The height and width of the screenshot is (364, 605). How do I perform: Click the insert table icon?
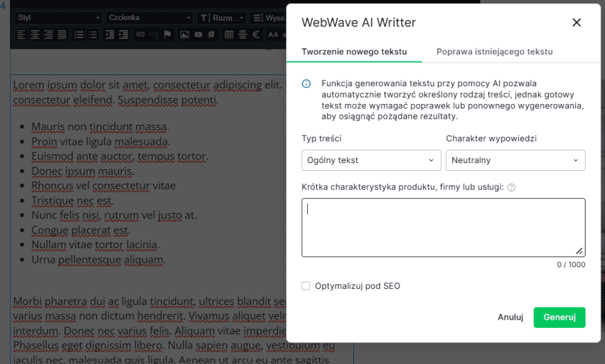(x=229, y=34)
